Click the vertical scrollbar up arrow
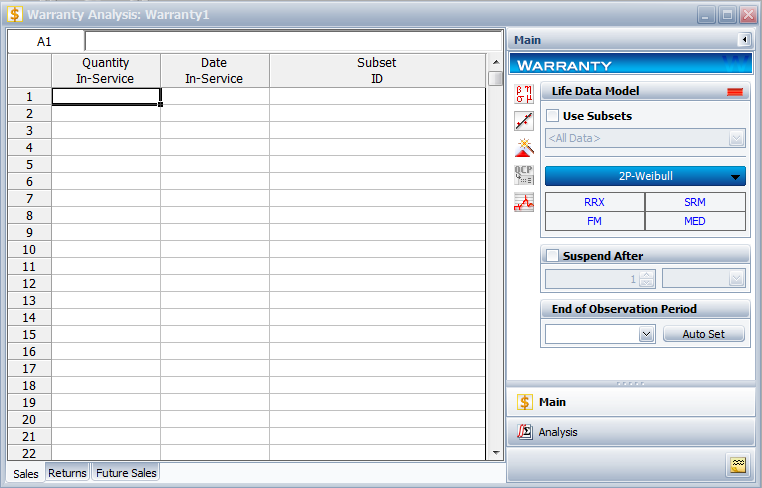This screenshot has width=762, height=488. 496,62
